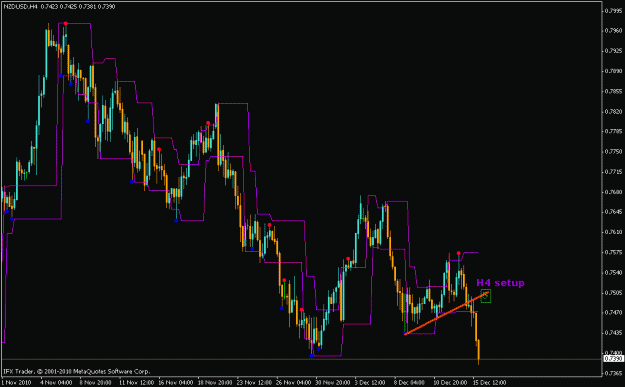This screenshot has width=625, height=387.
Task: Click the current price tag 0.7390
Action: (613, 359)
